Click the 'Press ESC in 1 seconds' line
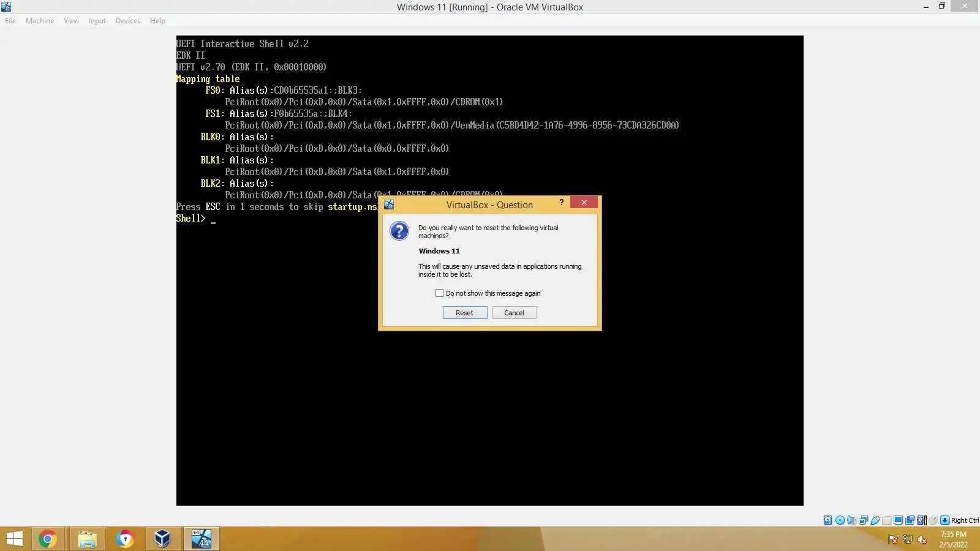Image resolution: width=980 pixels, height=551 pixels. pyautogui.click(x=277, y=207)
